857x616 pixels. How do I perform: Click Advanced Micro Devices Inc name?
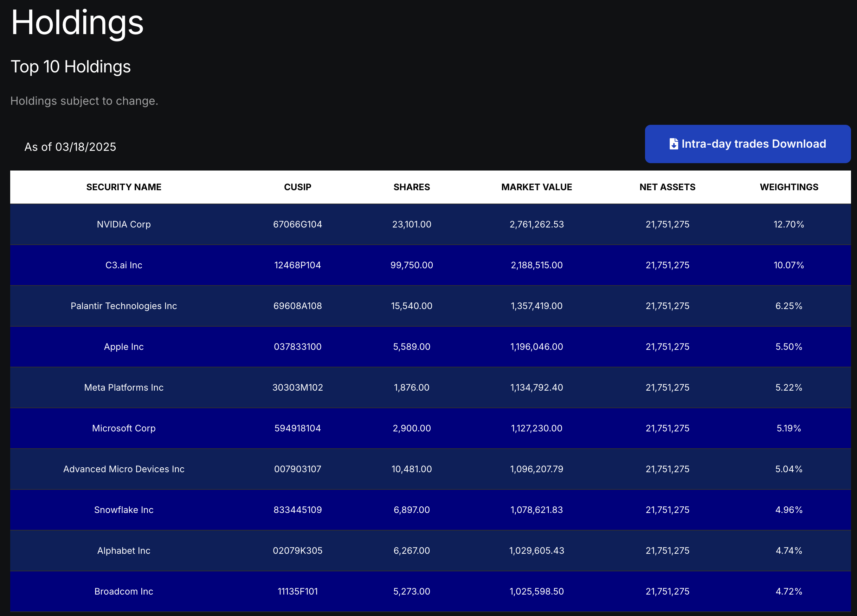tap(124, 469)
